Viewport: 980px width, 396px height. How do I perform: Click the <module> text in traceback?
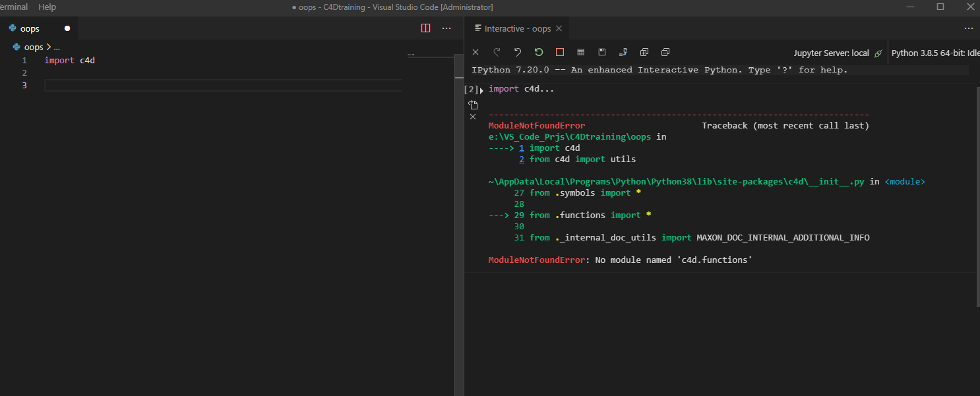905,182
